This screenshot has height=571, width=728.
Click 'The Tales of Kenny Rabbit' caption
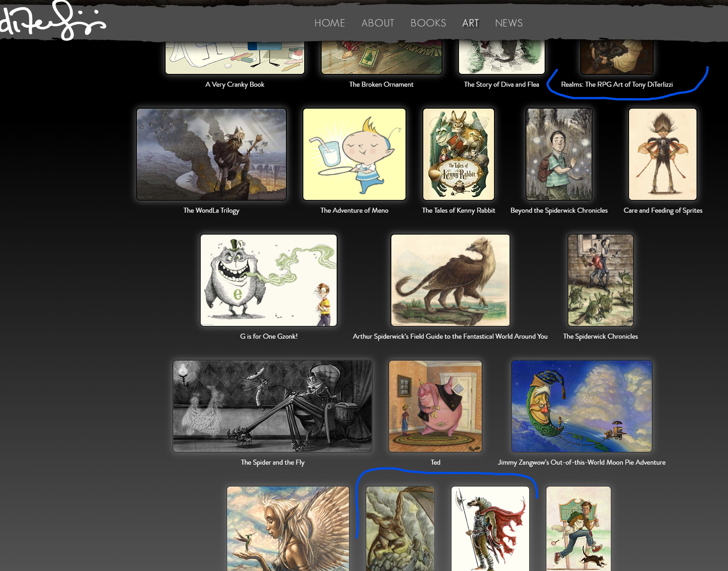click(458, 210)
